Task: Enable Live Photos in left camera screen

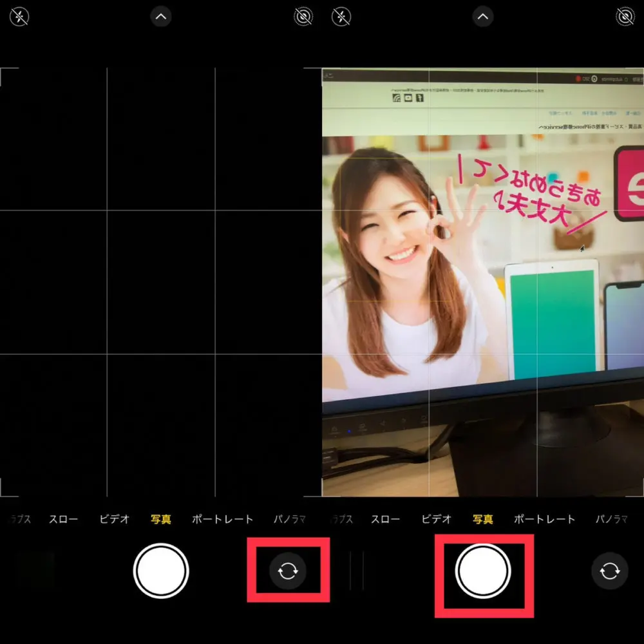Action: pos(302,16)
